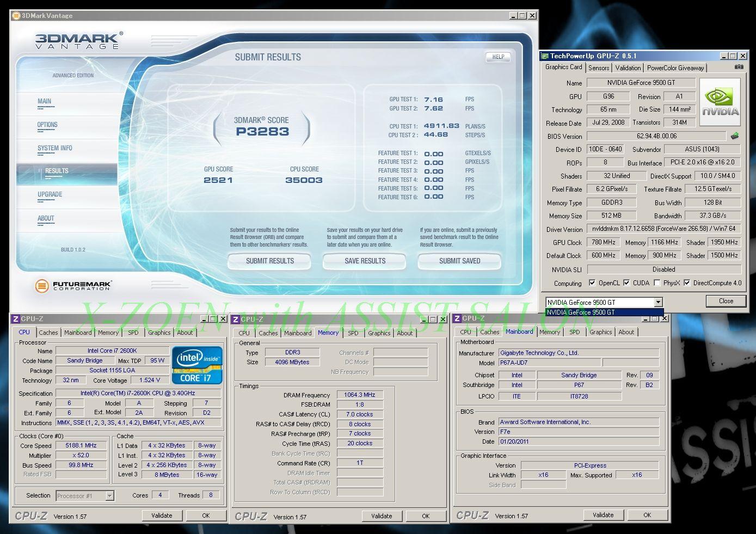Click the SUBMIT SAVED button
The image size is (756, 534).
(459, 261)
